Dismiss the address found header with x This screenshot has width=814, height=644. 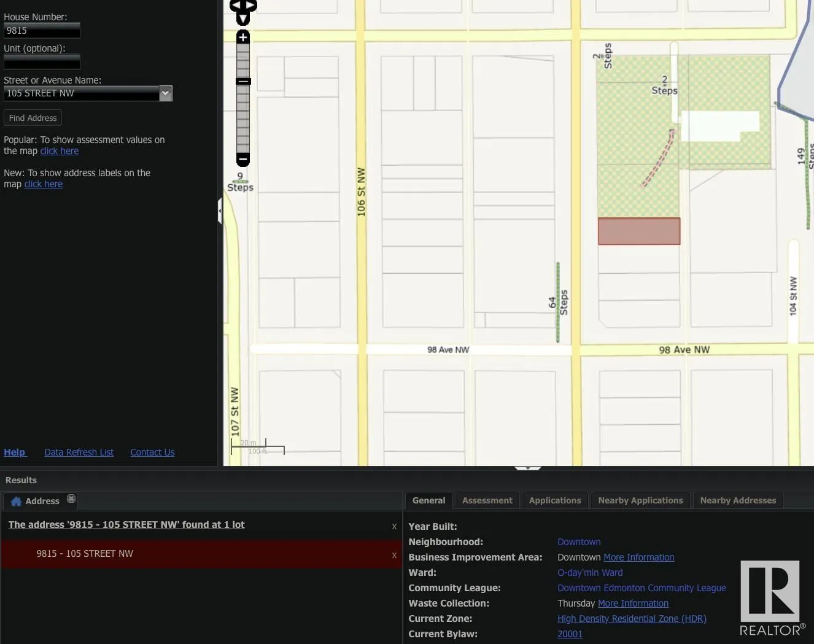pyautogui.click(x=394, y=527)
